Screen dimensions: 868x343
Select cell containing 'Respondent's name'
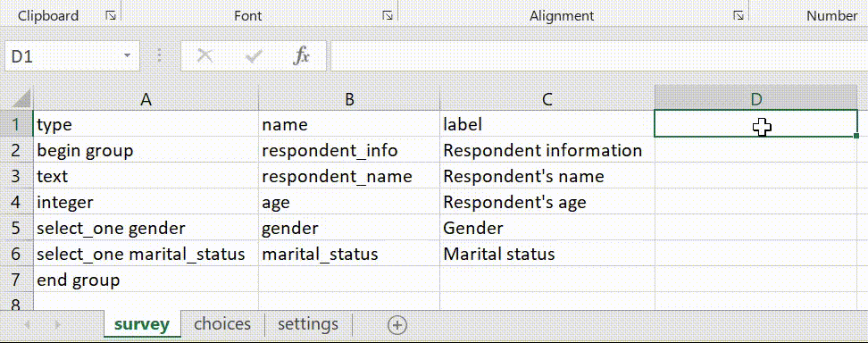click(x=547, y=176)
